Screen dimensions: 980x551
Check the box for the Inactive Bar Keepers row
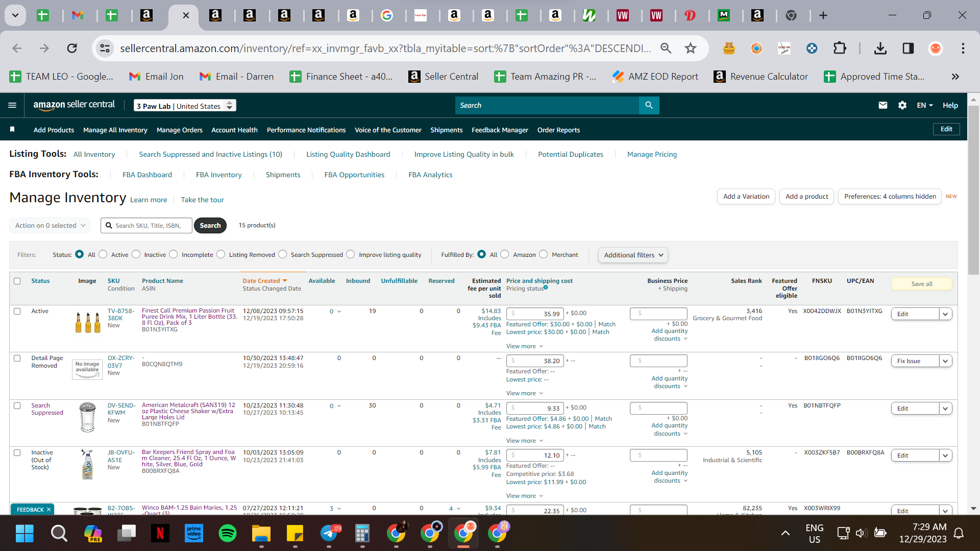point(17,452)
